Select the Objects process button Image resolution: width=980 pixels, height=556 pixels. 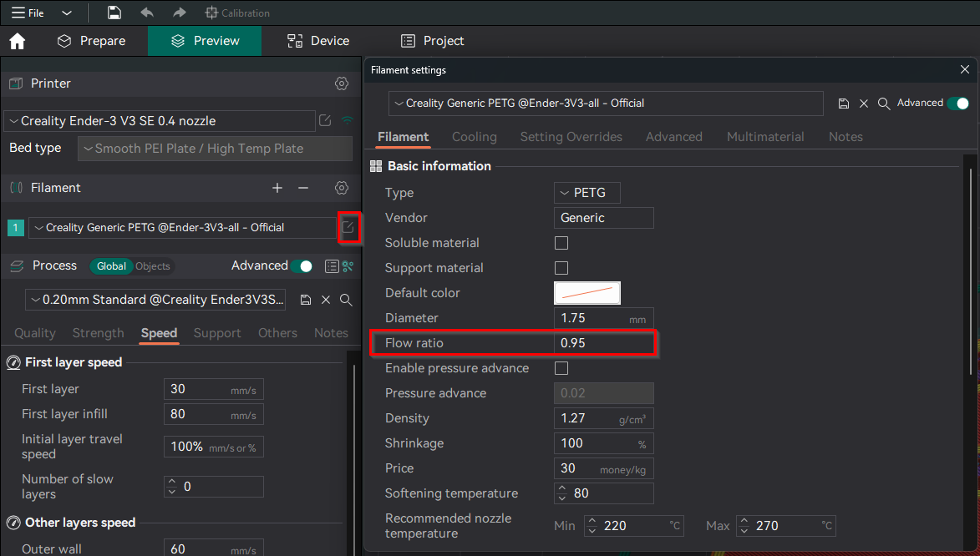(x=152, y=266)
